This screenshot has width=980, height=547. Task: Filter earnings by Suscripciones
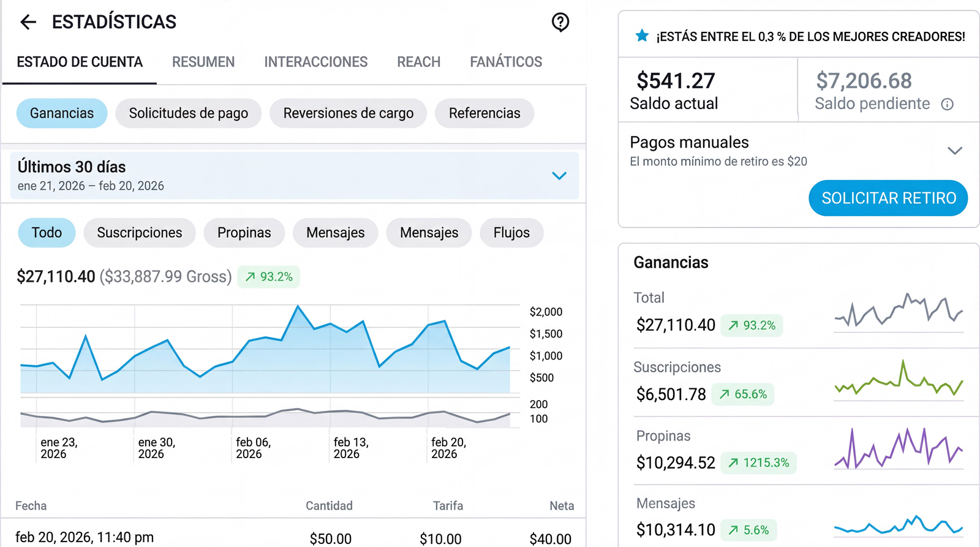pyautogui.click(x=139, y=233)
